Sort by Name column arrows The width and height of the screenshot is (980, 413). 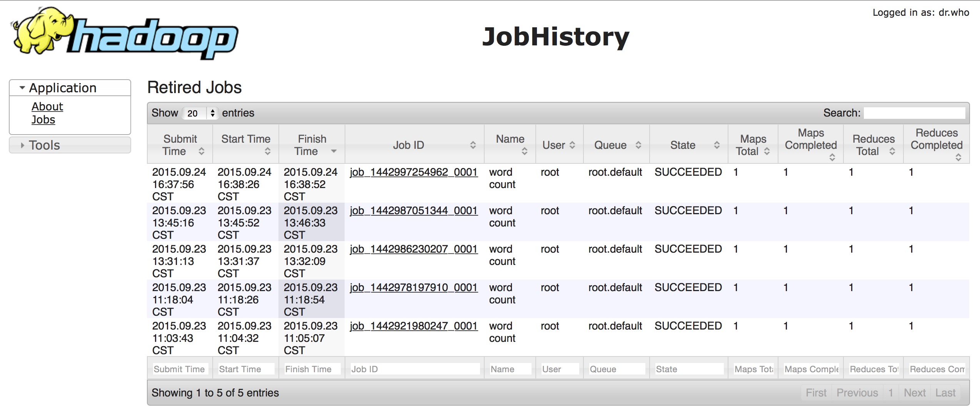pyautogui.click(x=525, y=151)
